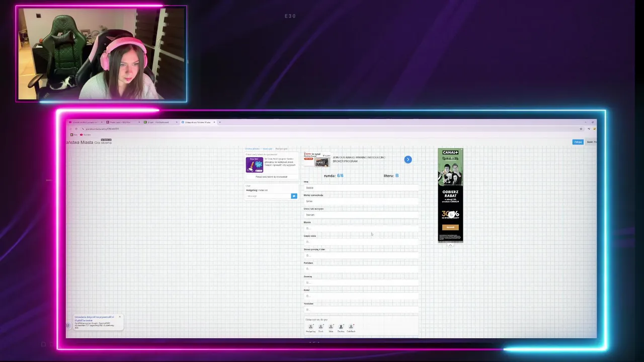Bookmark this page with star icon
The width and height of the screenshot is (644, 362).
[x=582, y=129]
